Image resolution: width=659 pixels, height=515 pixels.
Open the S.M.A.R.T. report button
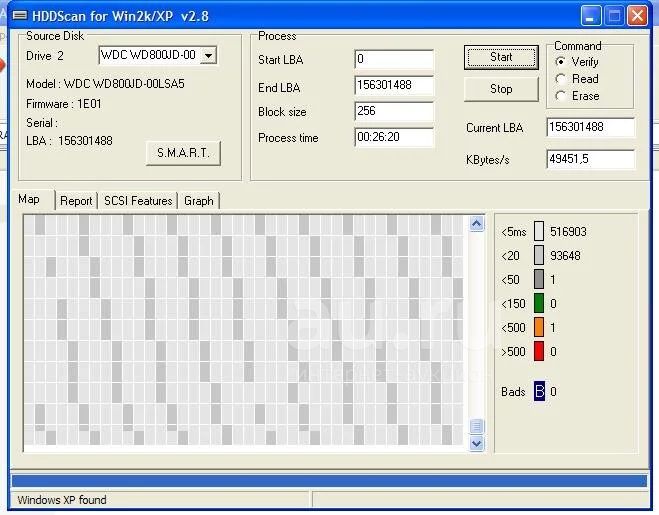click(183, 153)
